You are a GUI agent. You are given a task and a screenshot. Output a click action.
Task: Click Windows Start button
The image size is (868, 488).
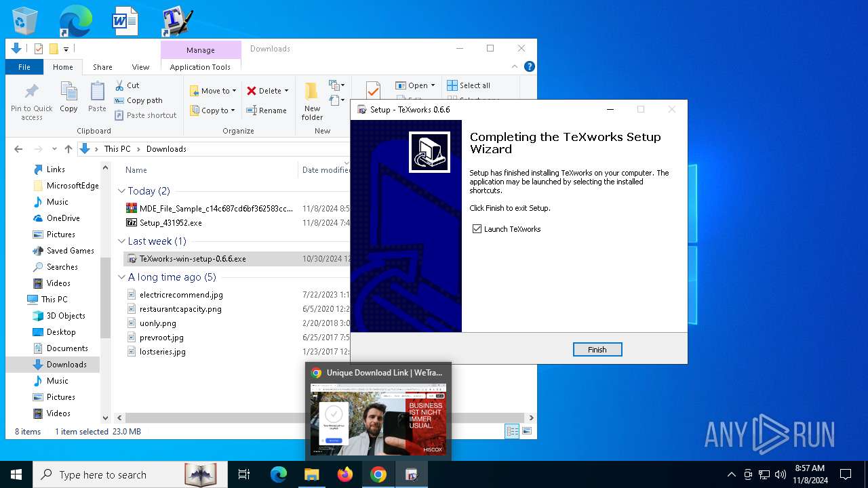click(x=16, y=474)
